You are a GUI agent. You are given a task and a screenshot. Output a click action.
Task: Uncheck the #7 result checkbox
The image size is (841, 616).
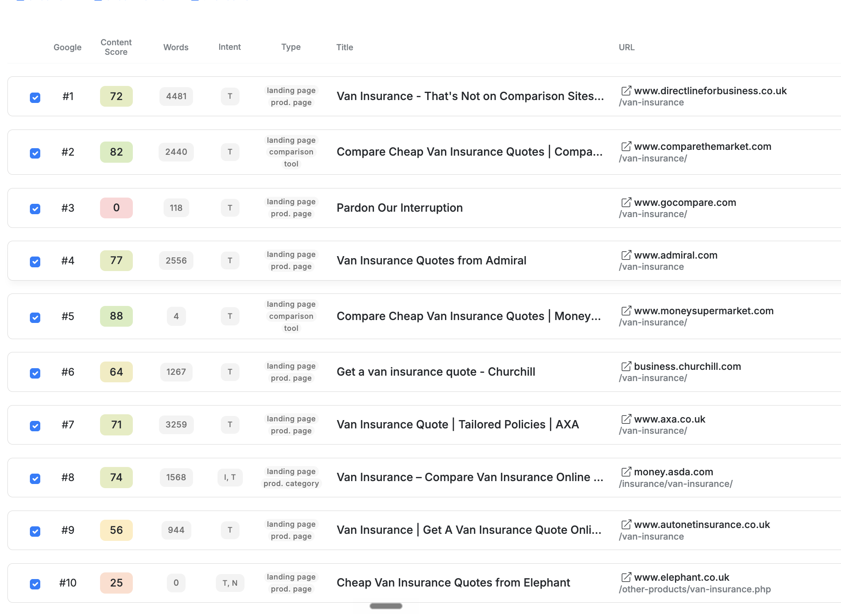point(35,426)
